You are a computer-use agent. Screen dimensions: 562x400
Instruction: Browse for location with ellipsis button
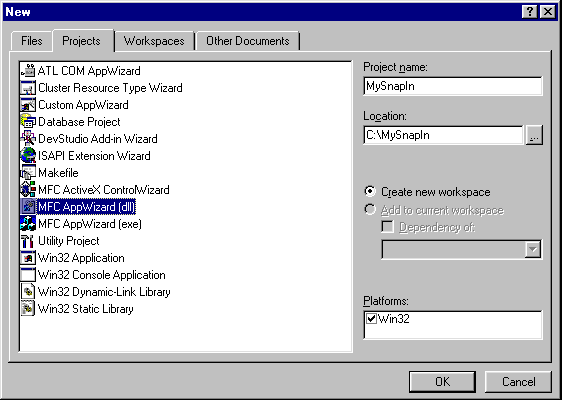(534, 135)
